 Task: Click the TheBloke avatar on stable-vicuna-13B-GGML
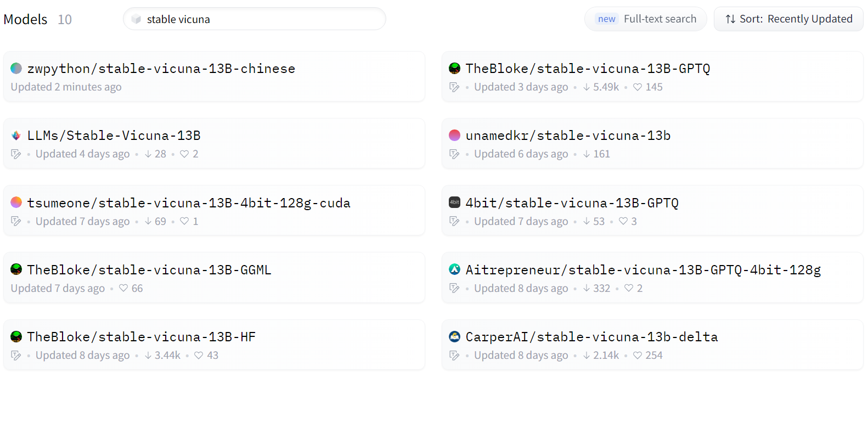click(16, 269)
